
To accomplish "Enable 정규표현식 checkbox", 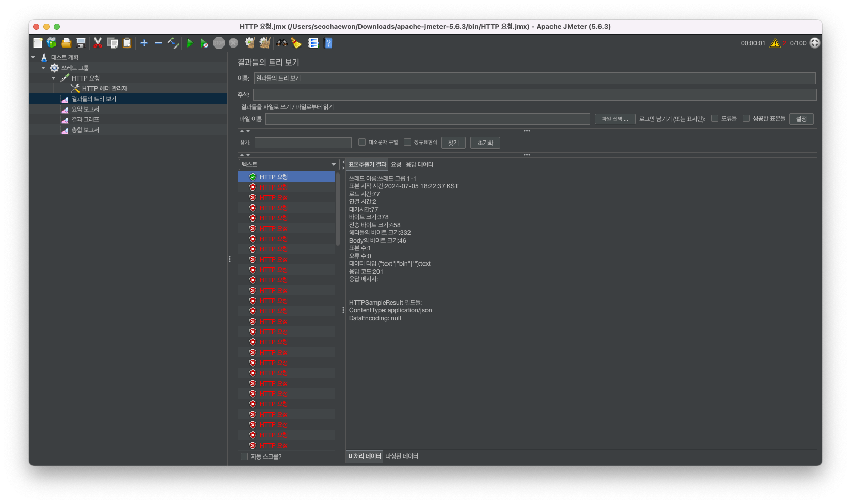I will coord(407,142).
